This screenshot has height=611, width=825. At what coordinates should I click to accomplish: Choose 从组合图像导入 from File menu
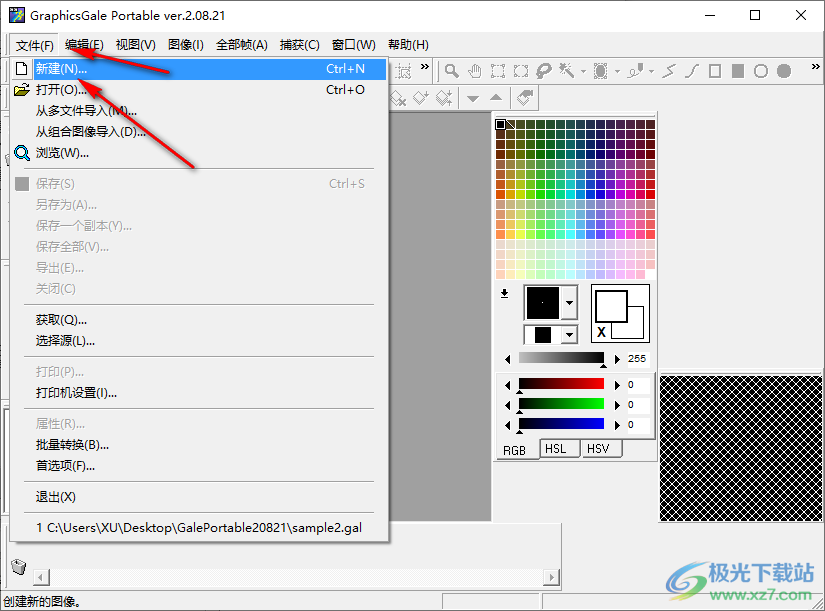pyautogui.click(x=199, y=132)
